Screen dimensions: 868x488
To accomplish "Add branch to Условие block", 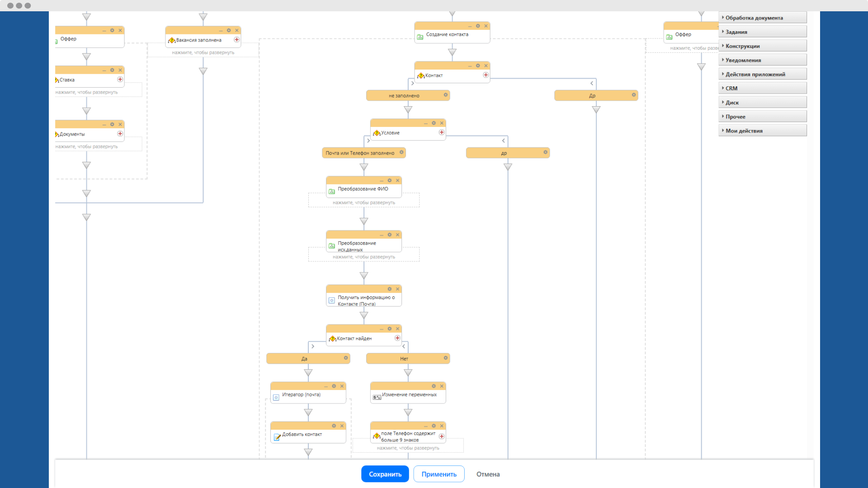I will 441,132.
